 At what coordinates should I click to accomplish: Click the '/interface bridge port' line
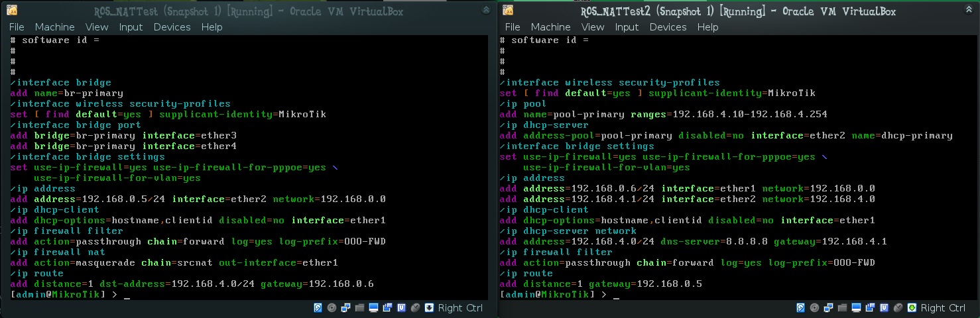tap(76, 125)
